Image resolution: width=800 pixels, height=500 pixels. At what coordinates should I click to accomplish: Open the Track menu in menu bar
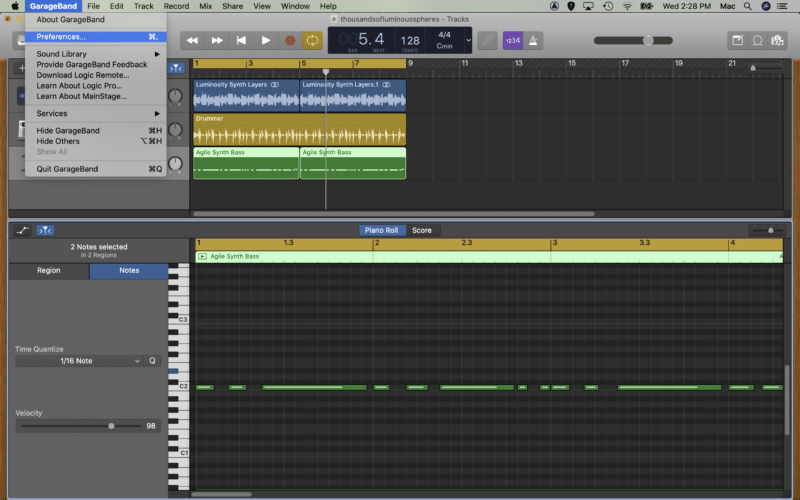(143, 6)
